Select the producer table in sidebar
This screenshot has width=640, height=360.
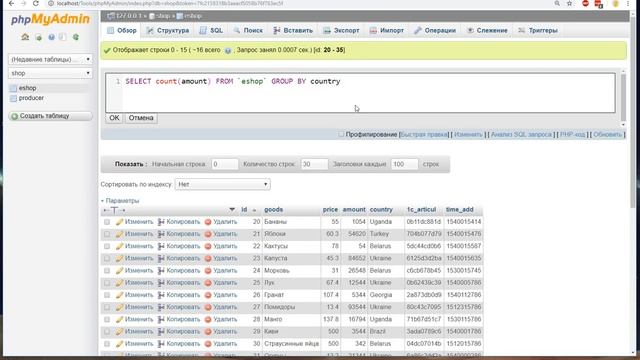pos(31,98)
